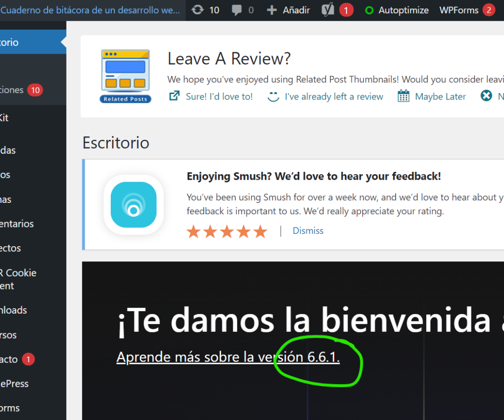This screenshot has height=420, width=504.
Task: Open the updates icon showing 10
Action: pos(197,10)
